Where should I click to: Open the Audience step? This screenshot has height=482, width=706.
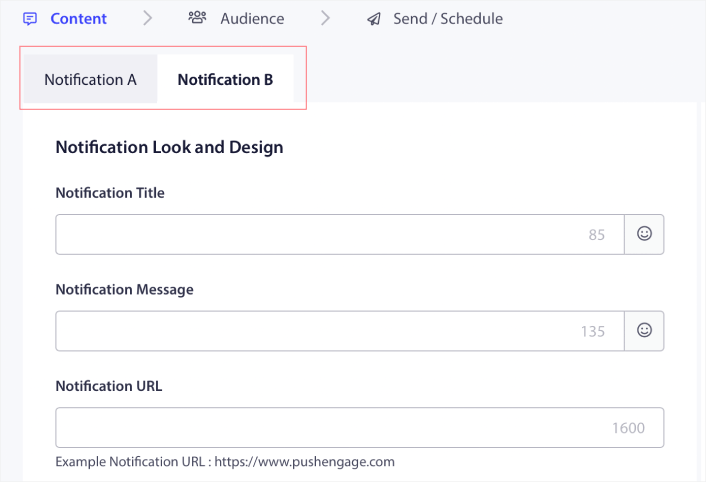coord(252,19)
